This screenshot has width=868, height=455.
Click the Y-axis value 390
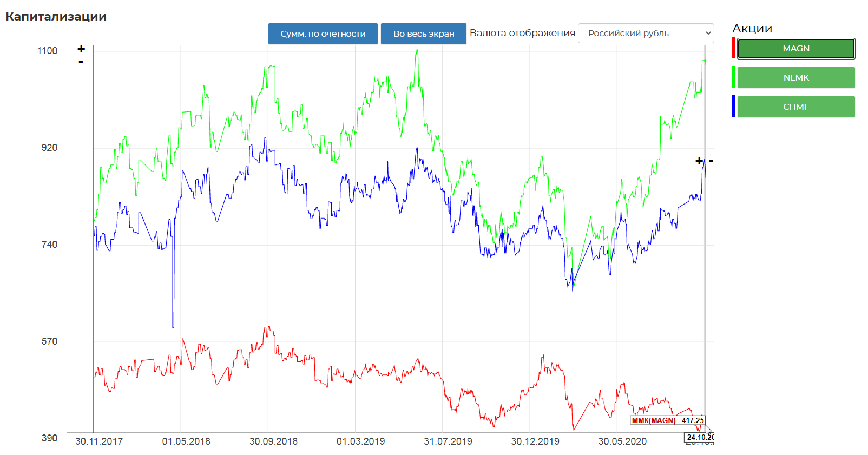[49, 438]
